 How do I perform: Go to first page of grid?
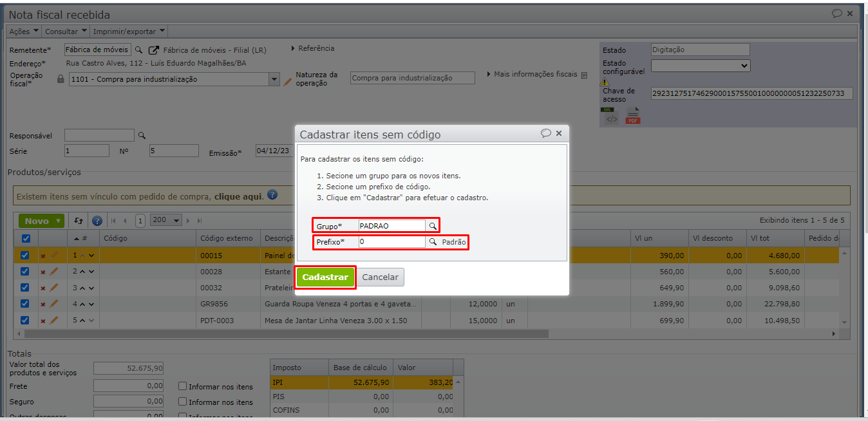pos(114,221)
